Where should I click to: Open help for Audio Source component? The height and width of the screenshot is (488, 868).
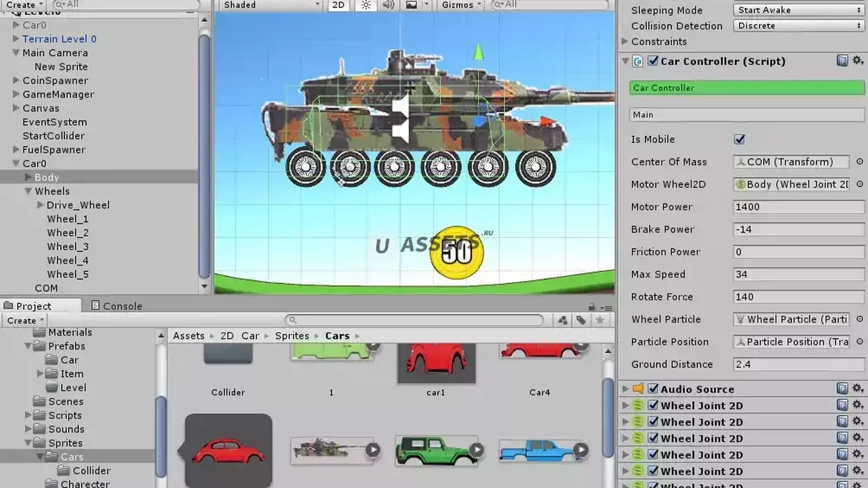842,389
